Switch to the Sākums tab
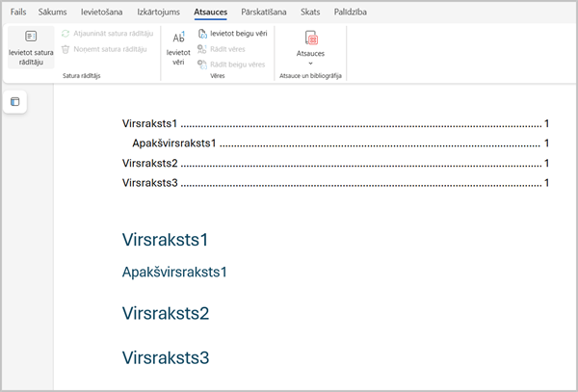Image resolution: width=578 pixels, height=392 pixels. [x=52, y=12]
